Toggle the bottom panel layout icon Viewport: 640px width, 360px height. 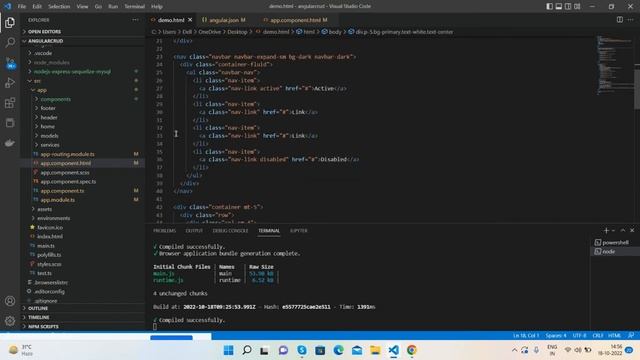pos(559,6)
